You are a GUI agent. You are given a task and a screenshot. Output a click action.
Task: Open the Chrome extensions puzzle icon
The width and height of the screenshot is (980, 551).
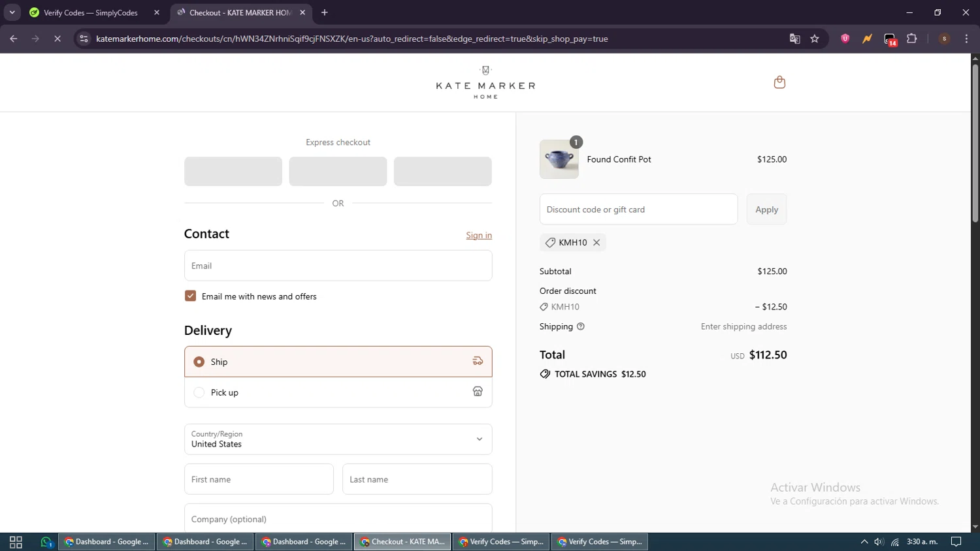pos(912,39)
